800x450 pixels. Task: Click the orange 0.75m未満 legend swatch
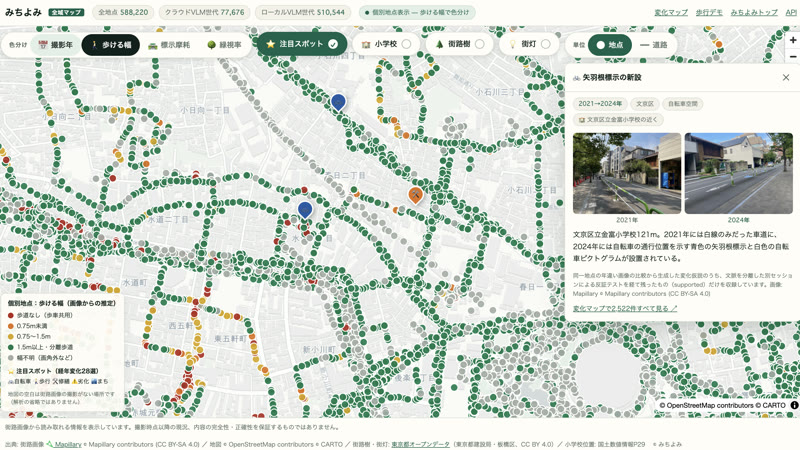pos(11,326)
